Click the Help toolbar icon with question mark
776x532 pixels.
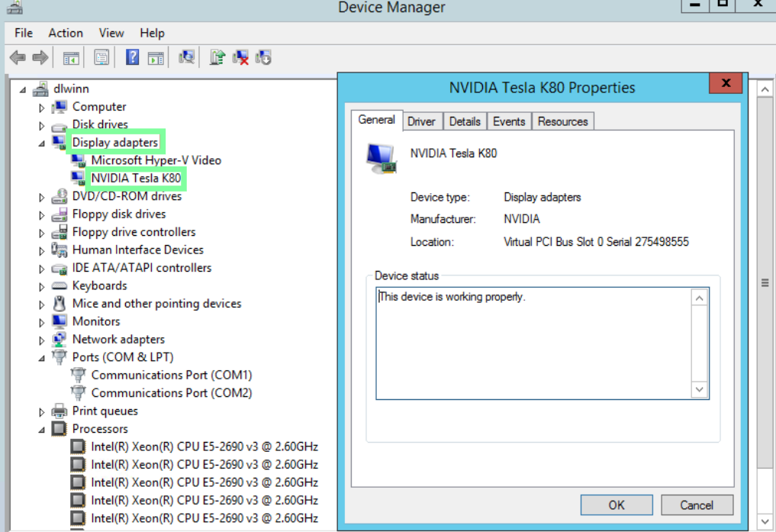point(132,57)
